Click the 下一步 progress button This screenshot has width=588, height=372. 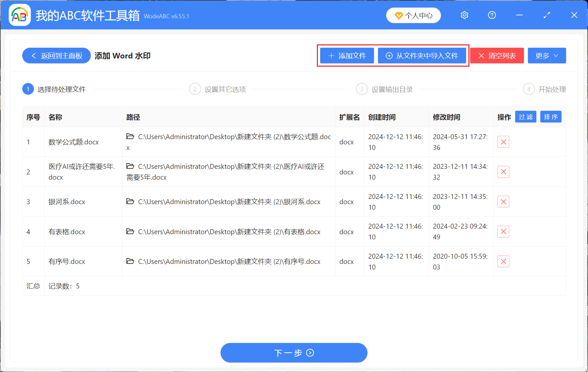tap(294, 353)
